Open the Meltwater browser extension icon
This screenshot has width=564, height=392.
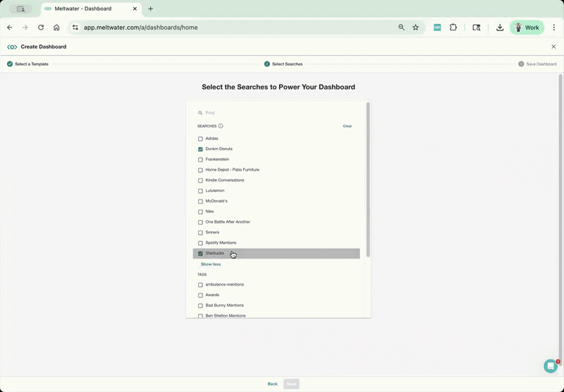coord(437,27)
